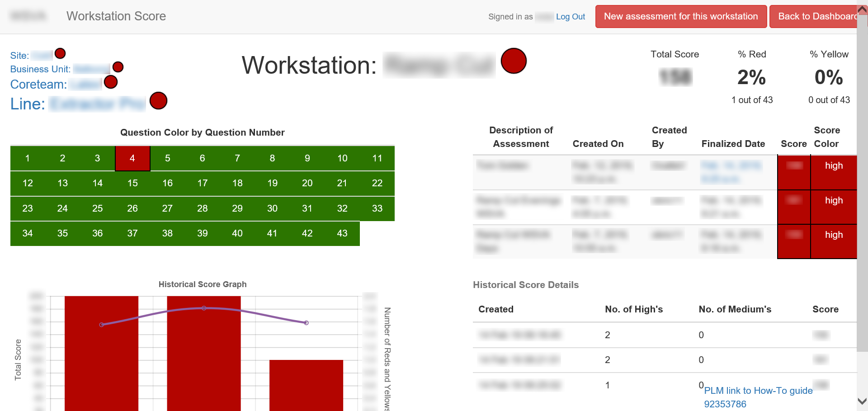Image resolution: width=868 pixels, height=411 pixels.
Task: Click the red status circle beside Site
Action: point(60,54)
